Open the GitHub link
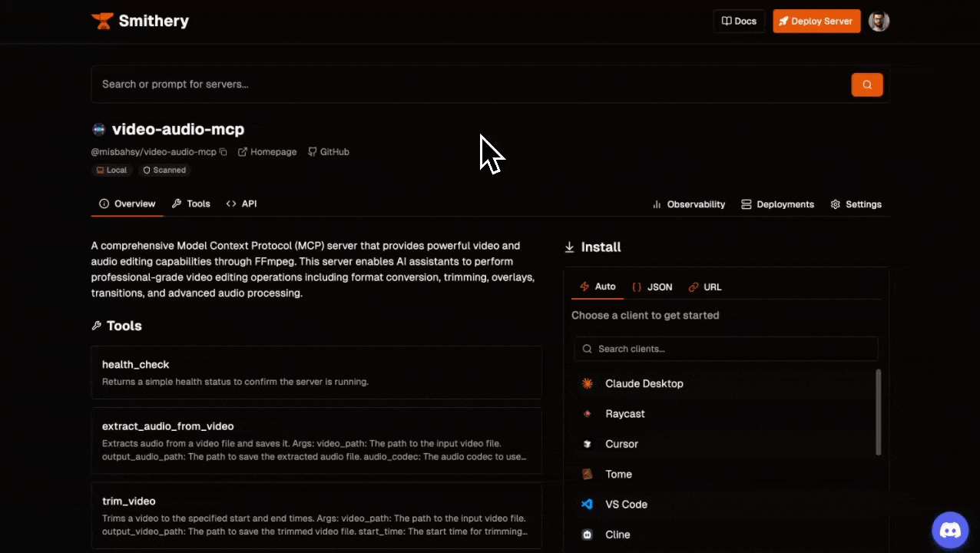This screenshot has width=980, height=553. tap(329, 152)
